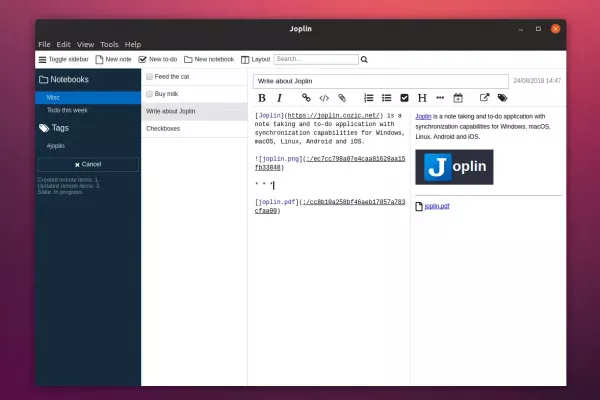Insert a bulleted list
Image resolution: width=600 pixels, height=400 pixels.
pyautogui.click(x=386, y=98)
